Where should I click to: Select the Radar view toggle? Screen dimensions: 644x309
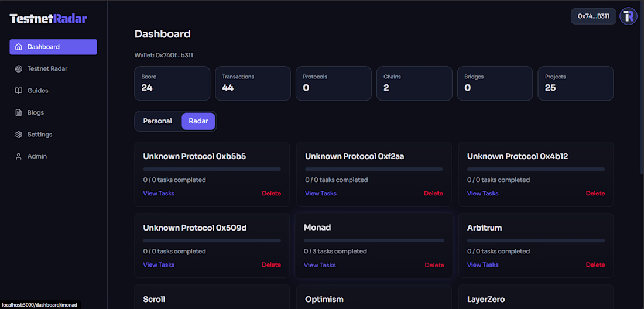click(198, 121)
